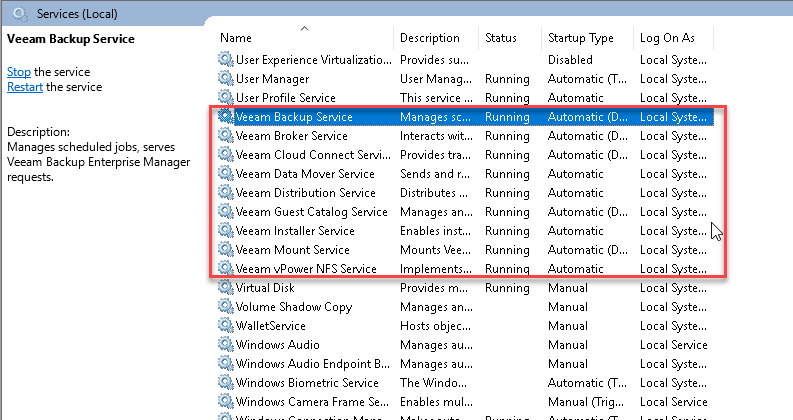Stop the Veeam Backup Service via link

pyautogui.click(x=18, y=72)
